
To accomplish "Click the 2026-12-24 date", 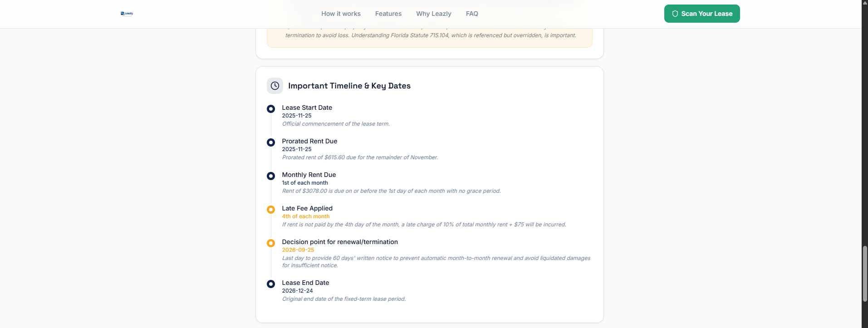I will click(297, 291).
